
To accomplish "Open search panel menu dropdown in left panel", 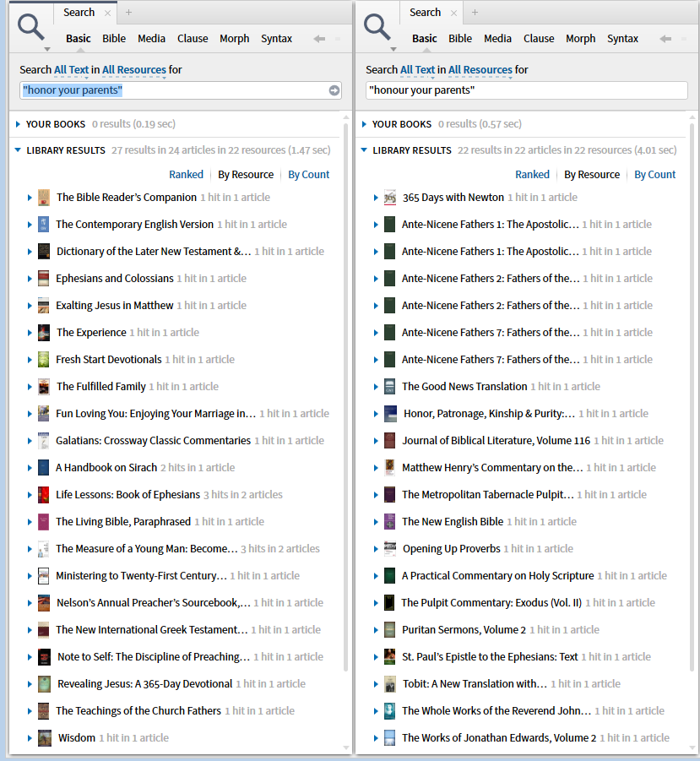I will [x=47, y=49].
